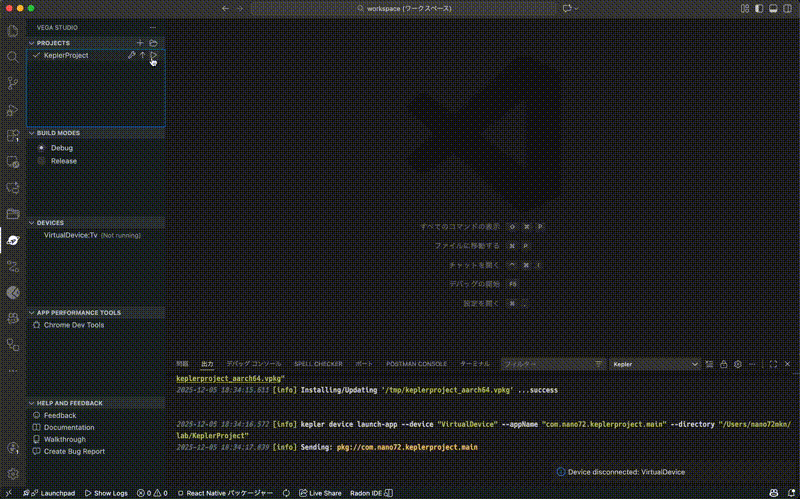Switch to the SPELL CHECKER tab
The image size is (800, 499).
(x=318, y=364)
